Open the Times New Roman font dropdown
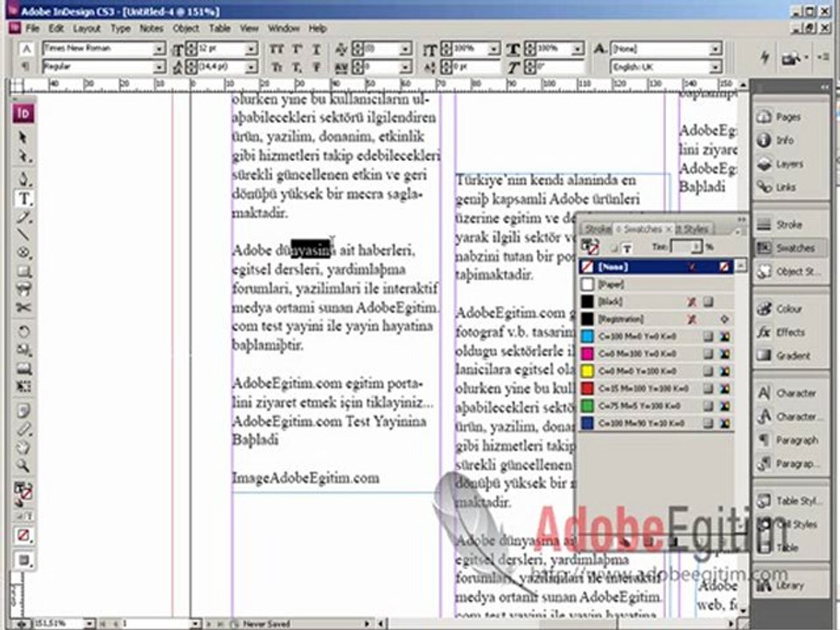The height and width of the screenshot is (630, 840). (x=158, y=49)
